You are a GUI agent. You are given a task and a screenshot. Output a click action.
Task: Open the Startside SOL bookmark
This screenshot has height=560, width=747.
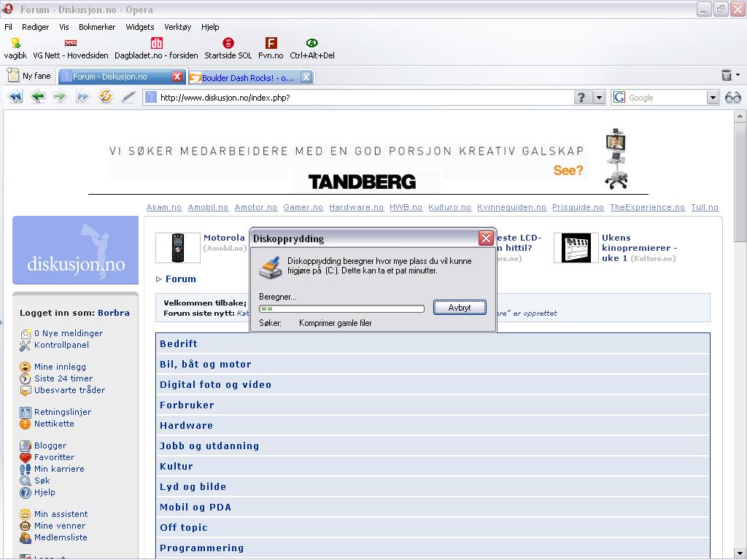click(228, 49)
